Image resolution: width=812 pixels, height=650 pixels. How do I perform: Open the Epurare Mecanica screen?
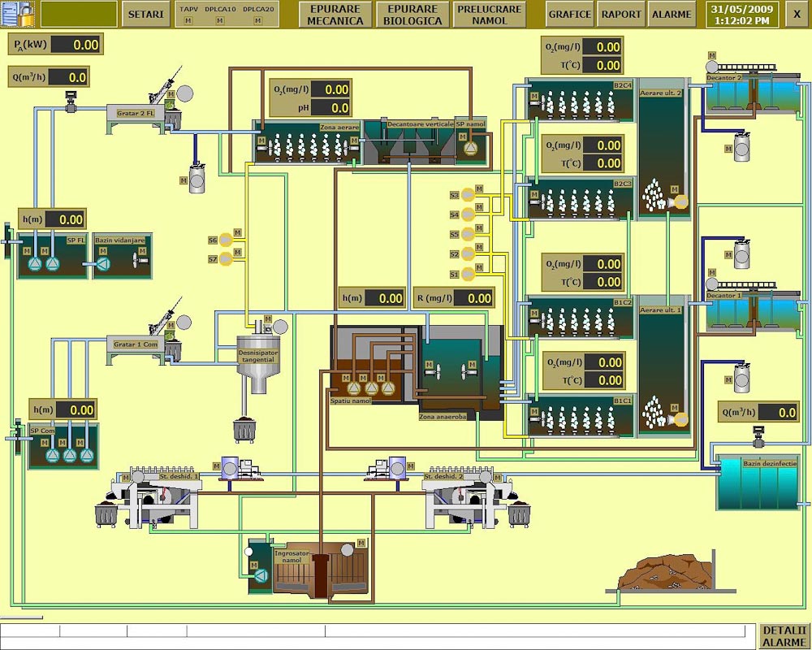(x=335, y=15)
